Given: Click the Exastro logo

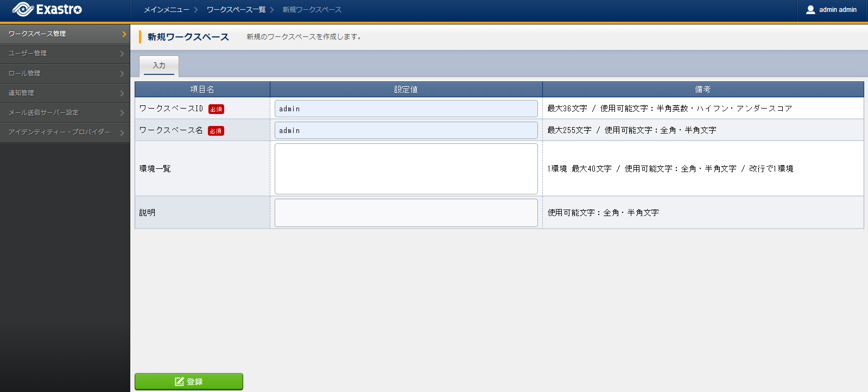Looking at the screenshot, I should click(x=47, y=9).
